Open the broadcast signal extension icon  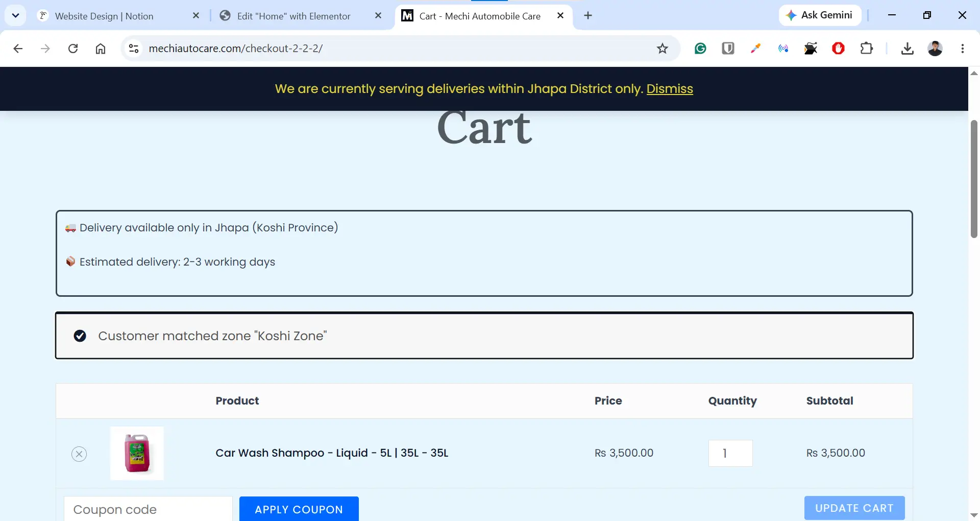(783, 49)
